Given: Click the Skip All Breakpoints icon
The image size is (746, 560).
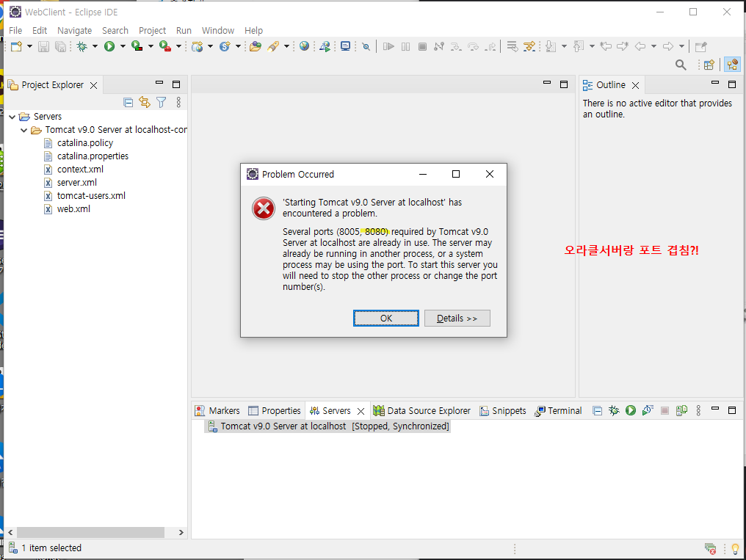Looking at the screenshot, I should click(366, 46).
